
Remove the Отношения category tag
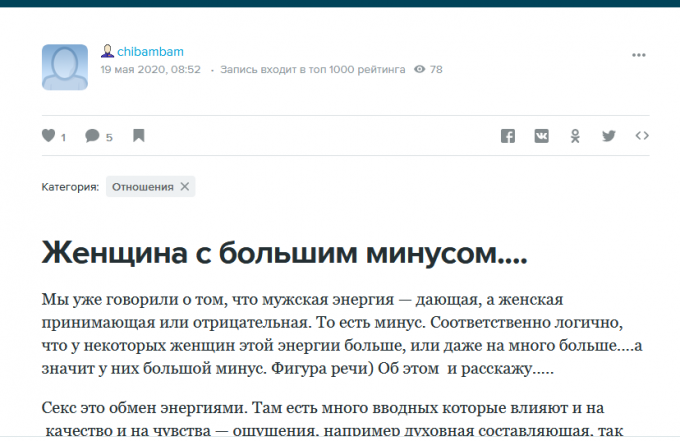click(x=184, y=186)
